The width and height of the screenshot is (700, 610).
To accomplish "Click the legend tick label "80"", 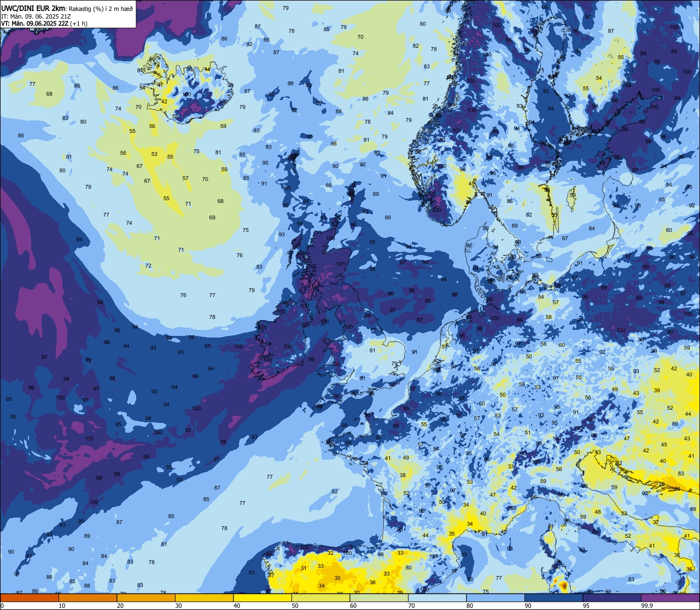I will 470,606.
